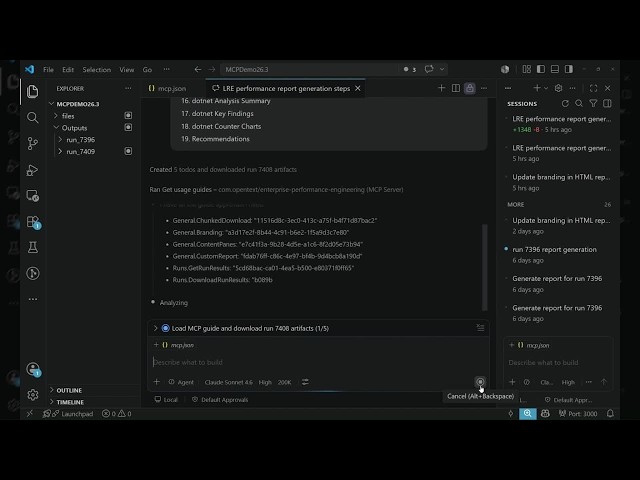Open the Manage gear in activity bar

[x=33, y=395]
